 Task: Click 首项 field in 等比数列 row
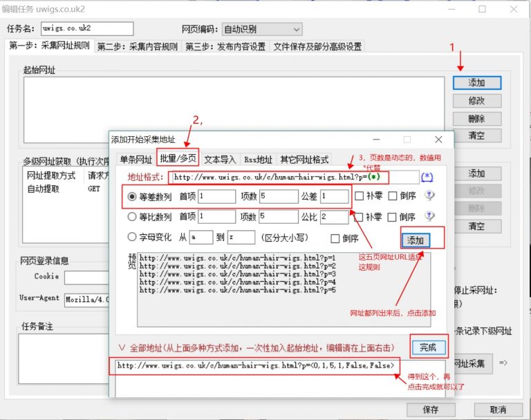216,217
